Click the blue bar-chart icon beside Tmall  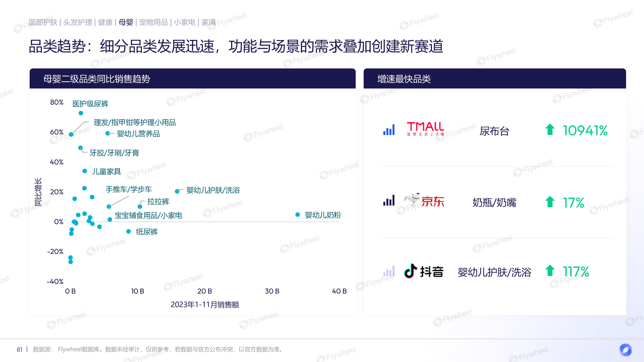389,130
